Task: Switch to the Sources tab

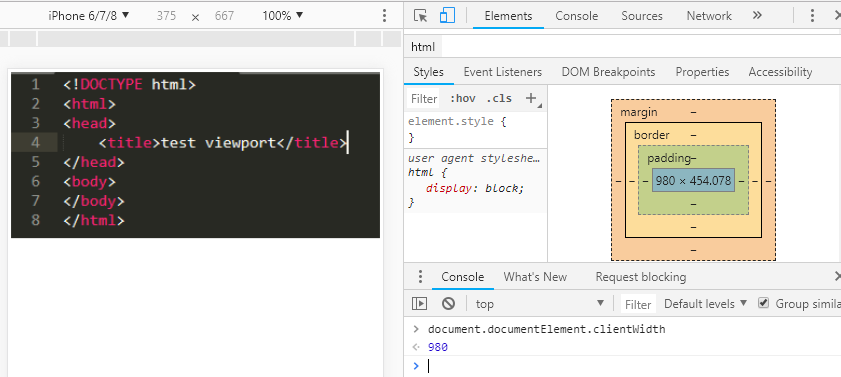Action: point(642,16)
